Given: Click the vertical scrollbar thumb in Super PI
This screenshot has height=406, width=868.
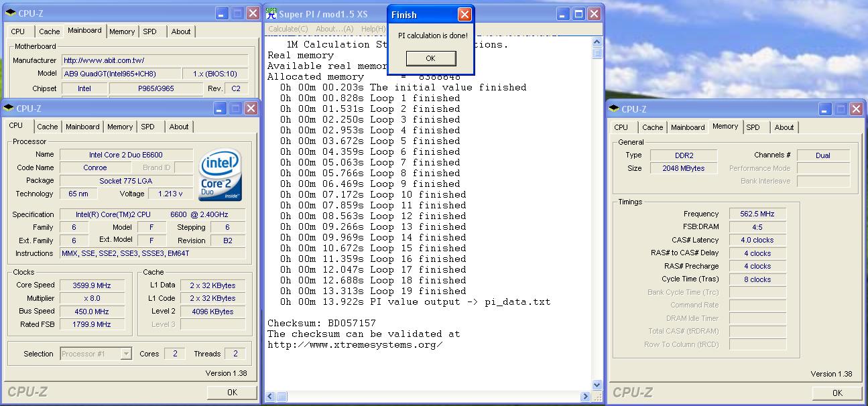Looking at the screenshot, I should pyautogui.click(x=597, y=52).
